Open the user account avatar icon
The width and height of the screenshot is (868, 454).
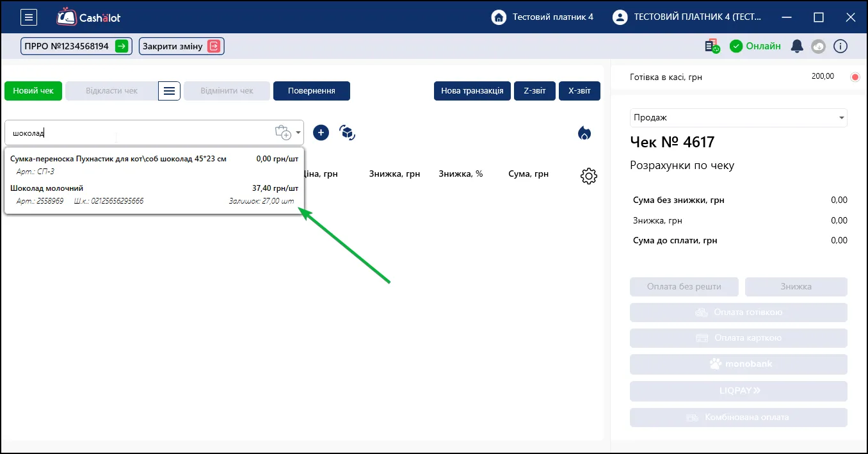(620, 17)
